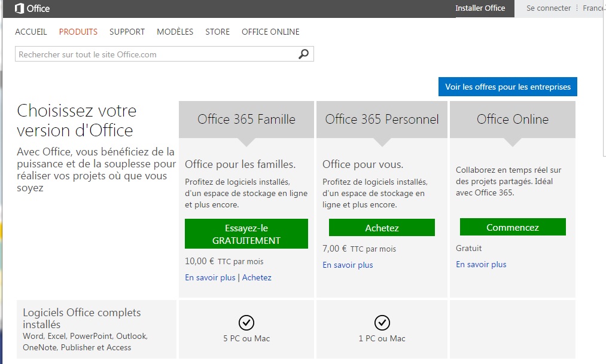
Task: Select the Office Online column header
Action: point(513,120)
